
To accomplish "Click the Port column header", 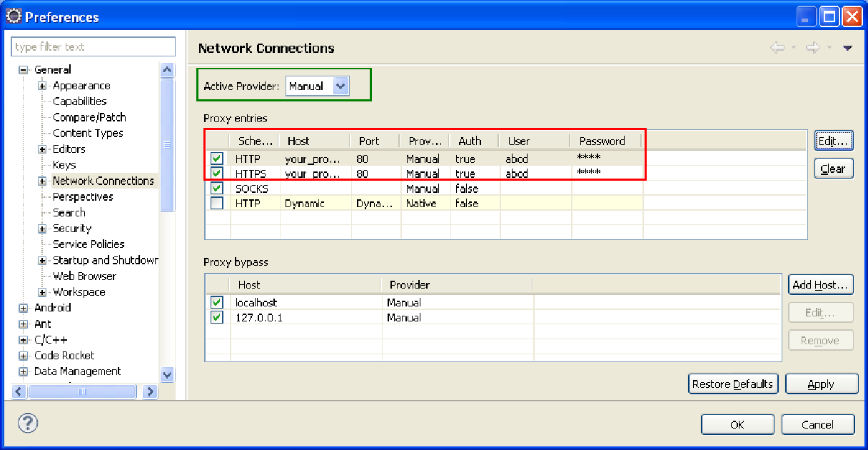I will point(375,141).
